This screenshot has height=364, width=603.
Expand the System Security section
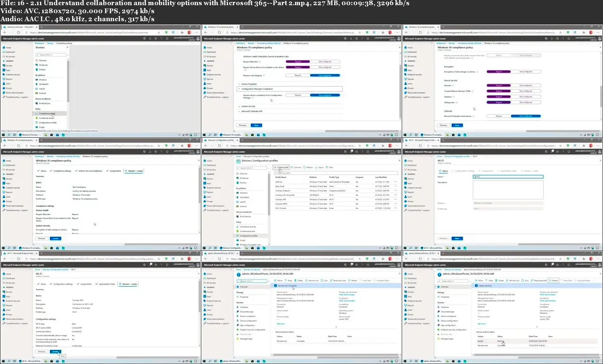point(248,107)
